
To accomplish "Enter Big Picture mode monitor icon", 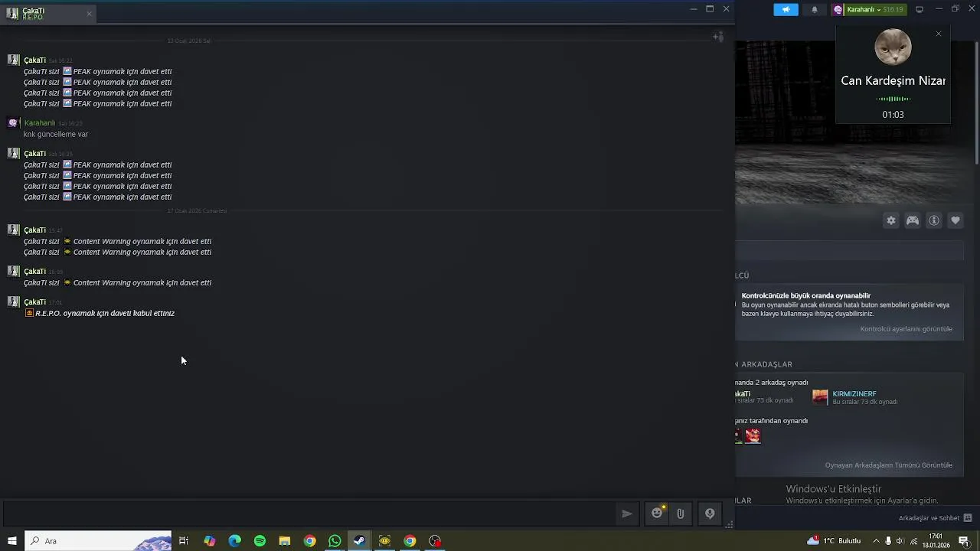I will point(920,9).
